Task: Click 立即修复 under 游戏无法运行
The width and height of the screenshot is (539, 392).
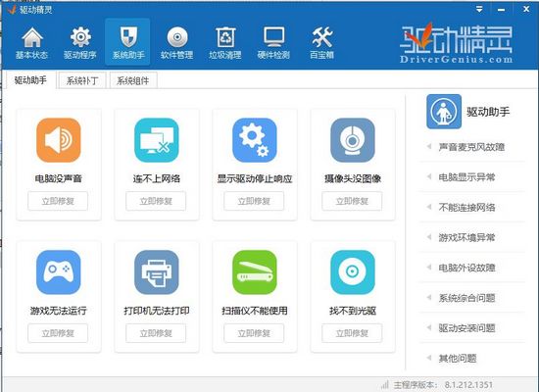Action: point(58,333)
